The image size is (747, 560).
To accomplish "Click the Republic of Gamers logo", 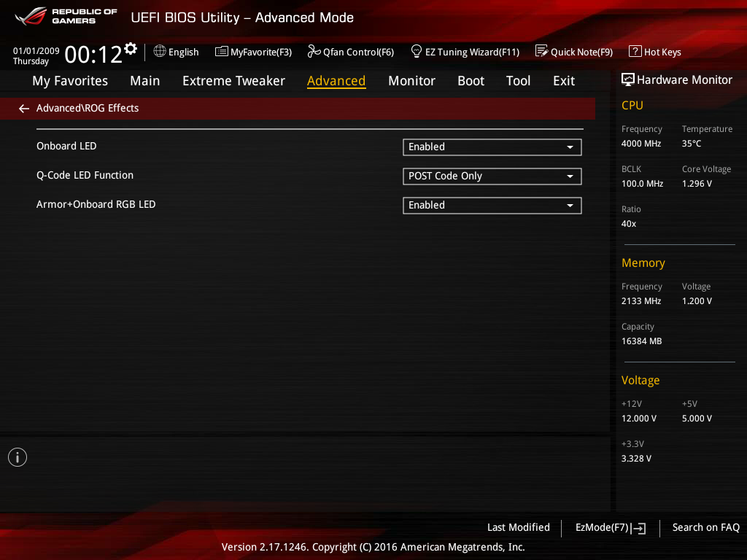I will (x=66, y=16).
